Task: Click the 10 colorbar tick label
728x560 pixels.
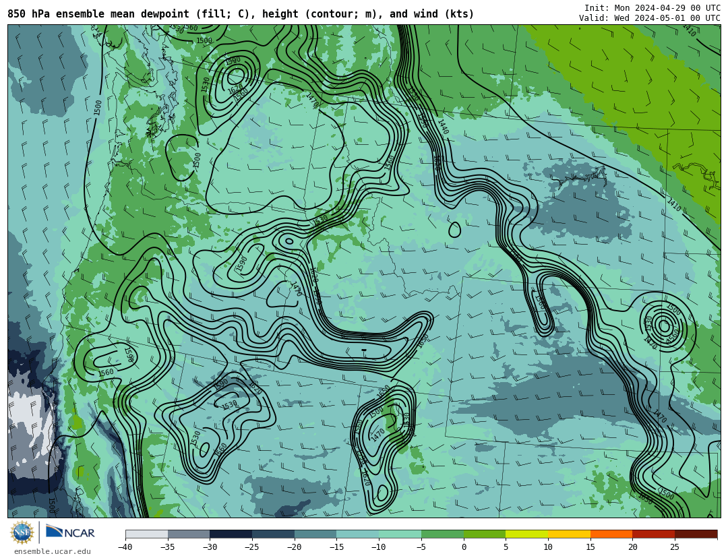Action: 548,547
